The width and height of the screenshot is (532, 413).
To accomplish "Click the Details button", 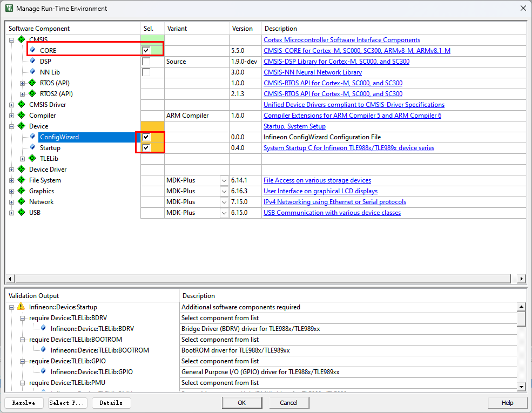I will (x=111, y=403).
